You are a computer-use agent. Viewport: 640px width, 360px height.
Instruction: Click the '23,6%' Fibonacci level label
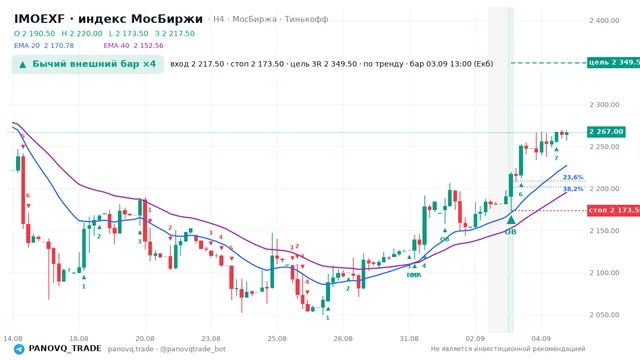point(573,178)
